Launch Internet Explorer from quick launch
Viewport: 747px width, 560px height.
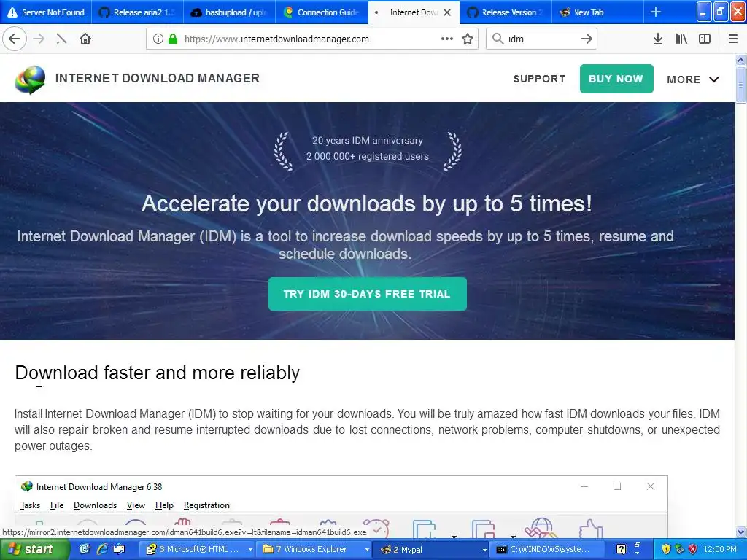[102, 549]
